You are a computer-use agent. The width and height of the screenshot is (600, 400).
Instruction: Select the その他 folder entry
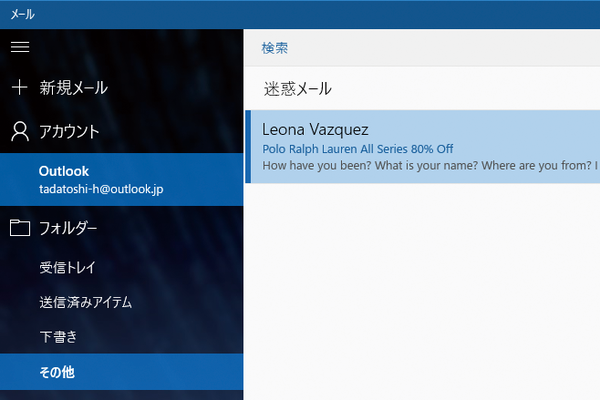tap(121, 372)
